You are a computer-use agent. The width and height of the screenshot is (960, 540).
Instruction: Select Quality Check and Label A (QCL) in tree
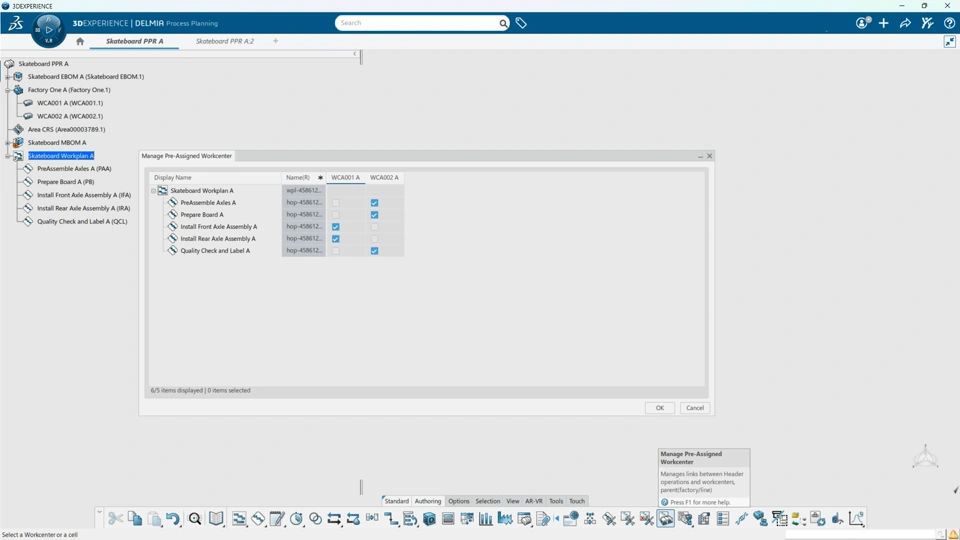pyautogui.click(x=82, y=222)
